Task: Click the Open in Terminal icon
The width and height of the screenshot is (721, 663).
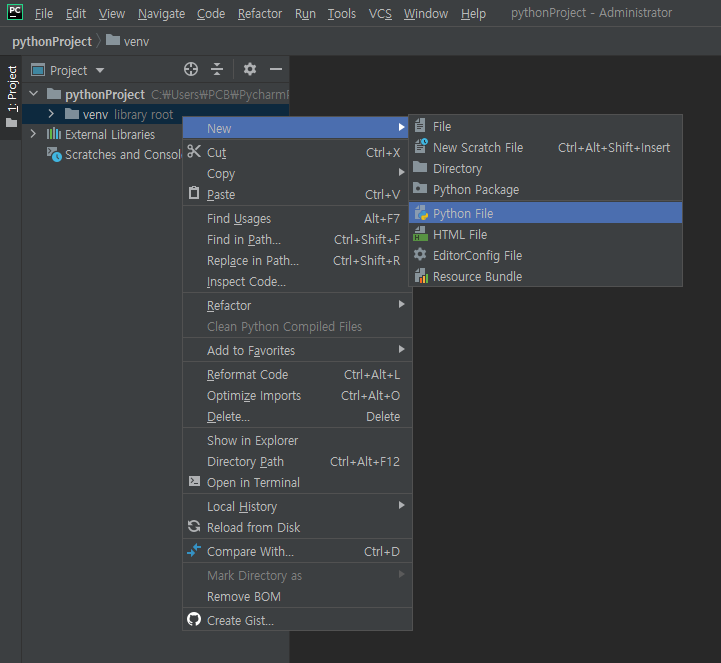Action: pos(195,481)
